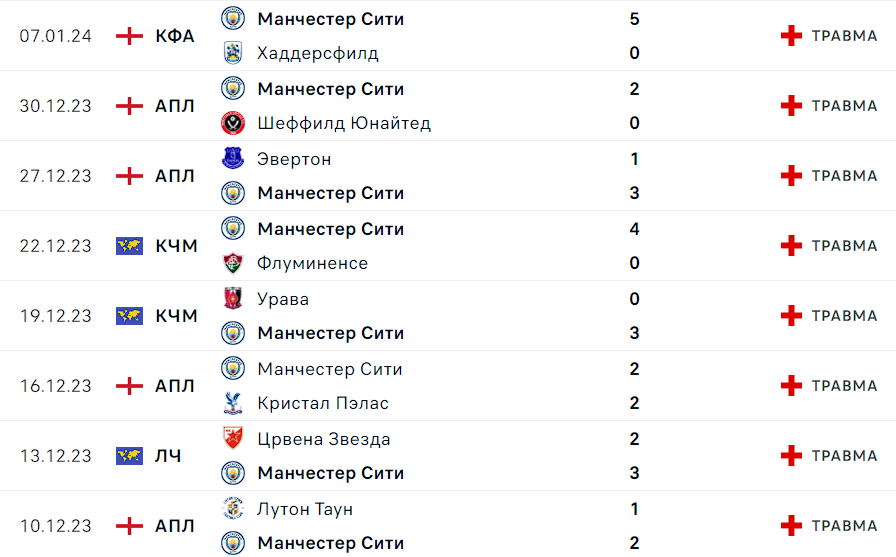Screen dimensions: 896x557
Task: Click world flag icon next to ЛЧ
Action: [129, 456]
